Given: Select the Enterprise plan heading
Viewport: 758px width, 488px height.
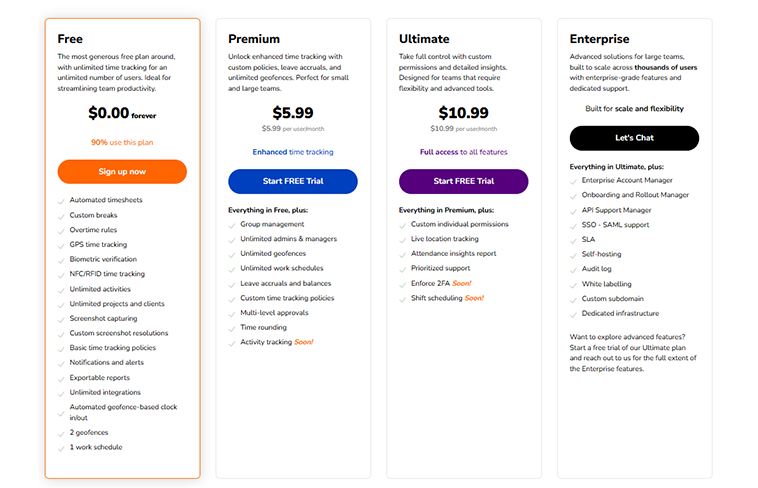Looking at the screenshot, I should coord(601,39).
